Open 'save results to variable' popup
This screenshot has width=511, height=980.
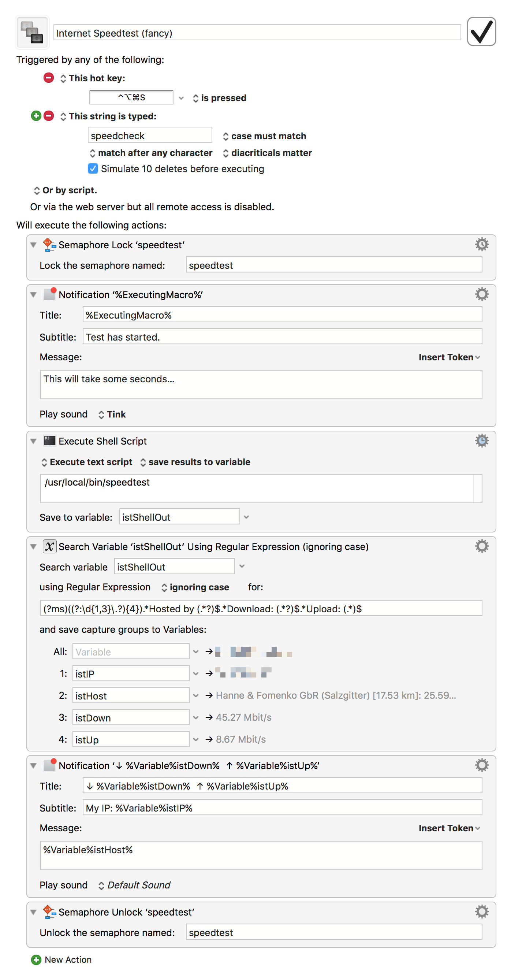195,462
